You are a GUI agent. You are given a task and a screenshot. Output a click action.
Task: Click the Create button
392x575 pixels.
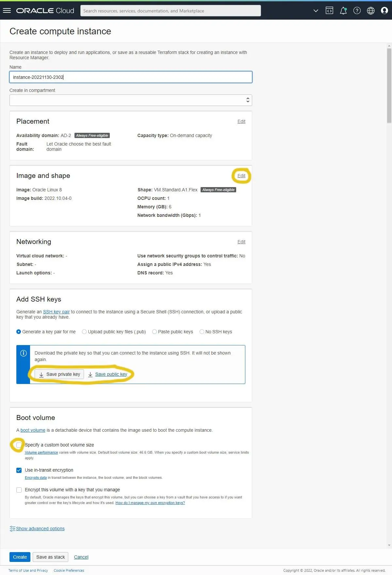pyautogui.click(x=20, y=557)
